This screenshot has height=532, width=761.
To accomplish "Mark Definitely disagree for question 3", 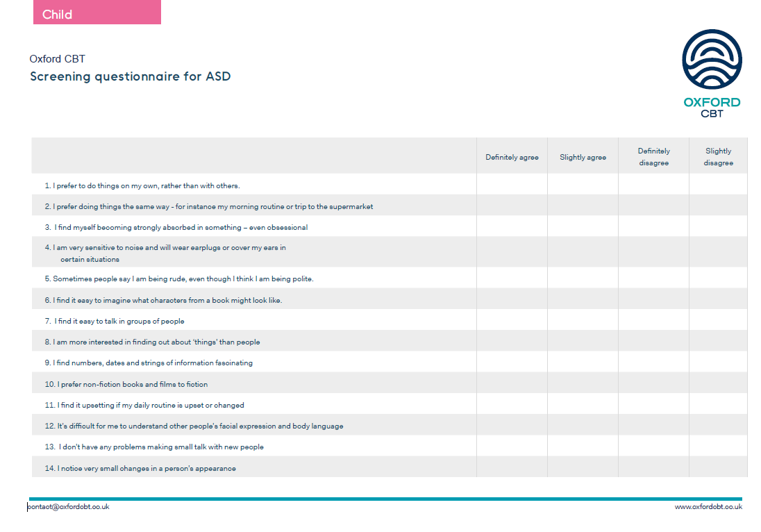I will click(653, 227).
